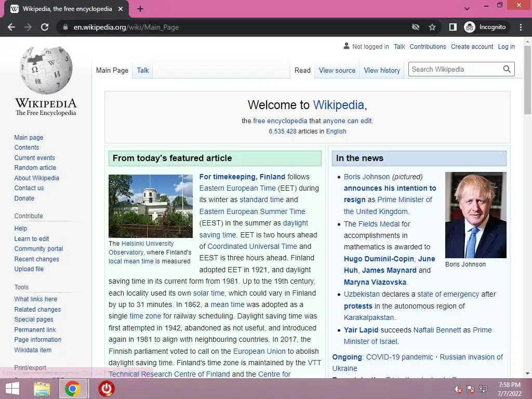
Task: Close the Wikipedia browser tab
Action: pyautogui.click(x=121, y=9)
